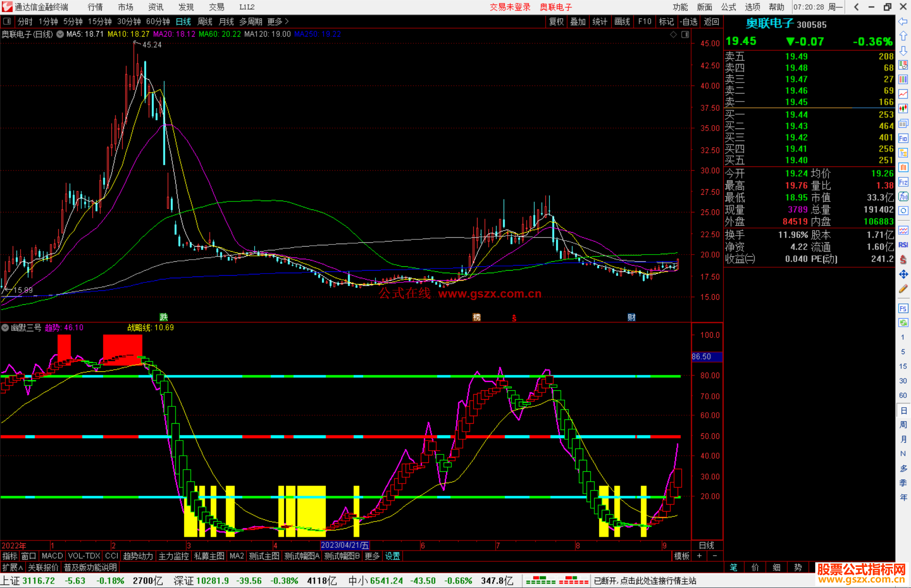911x588 pixels.
Task: Click the RSI indicator sidebar icon
Action: tap(903, 245)
